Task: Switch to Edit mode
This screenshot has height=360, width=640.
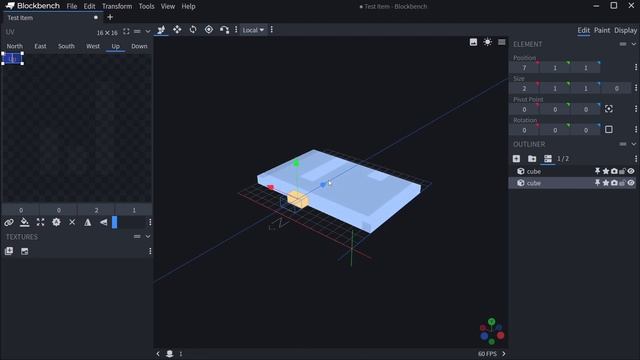Action: click(583, 30)
